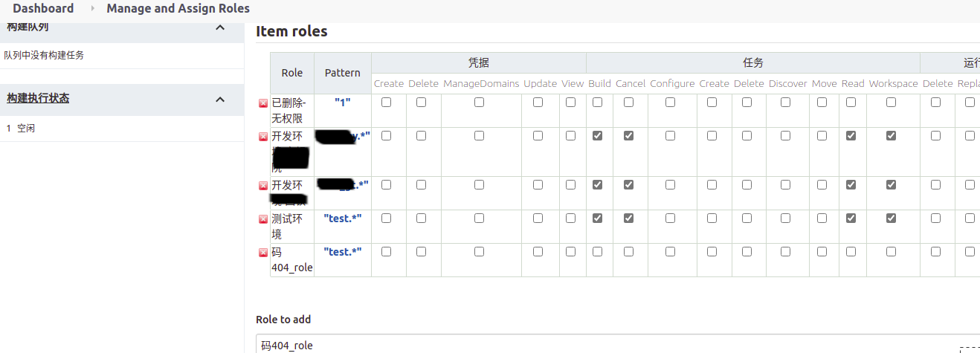Click the 空闲 executor entry

[26, 129]
